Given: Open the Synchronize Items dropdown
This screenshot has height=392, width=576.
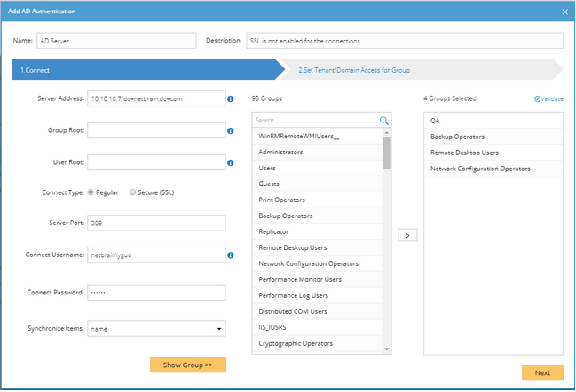Looking at the screenshot, I should (156, 329).
